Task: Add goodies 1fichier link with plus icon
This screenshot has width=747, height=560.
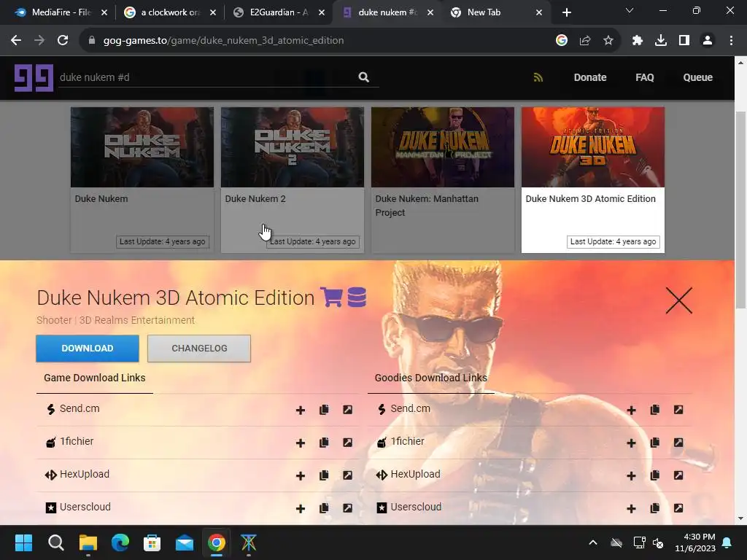Action: [x=631, y=443]
